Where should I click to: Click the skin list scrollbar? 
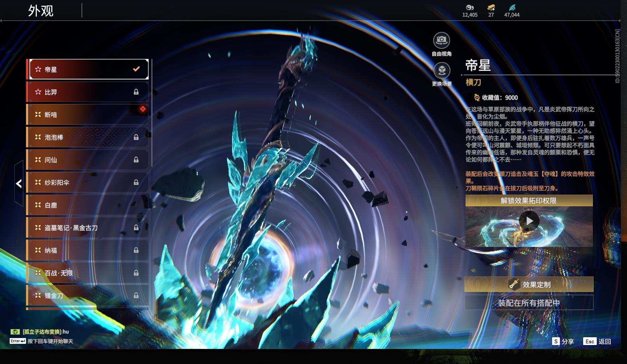[151, 112]
